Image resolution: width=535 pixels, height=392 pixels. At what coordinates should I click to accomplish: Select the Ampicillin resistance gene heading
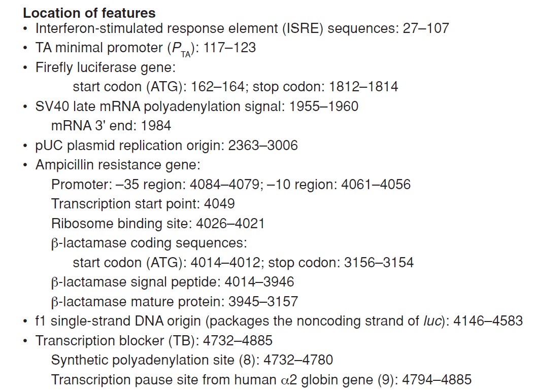[118, 165]
